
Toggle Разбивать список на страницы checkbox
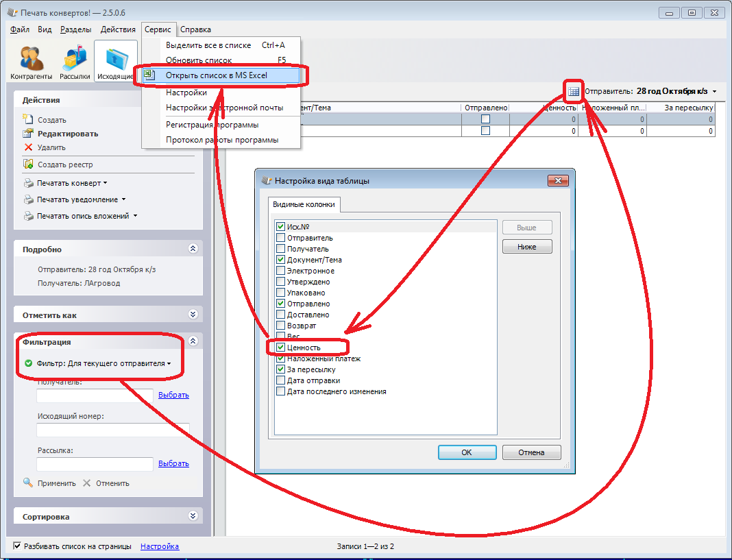pos(17,546)
